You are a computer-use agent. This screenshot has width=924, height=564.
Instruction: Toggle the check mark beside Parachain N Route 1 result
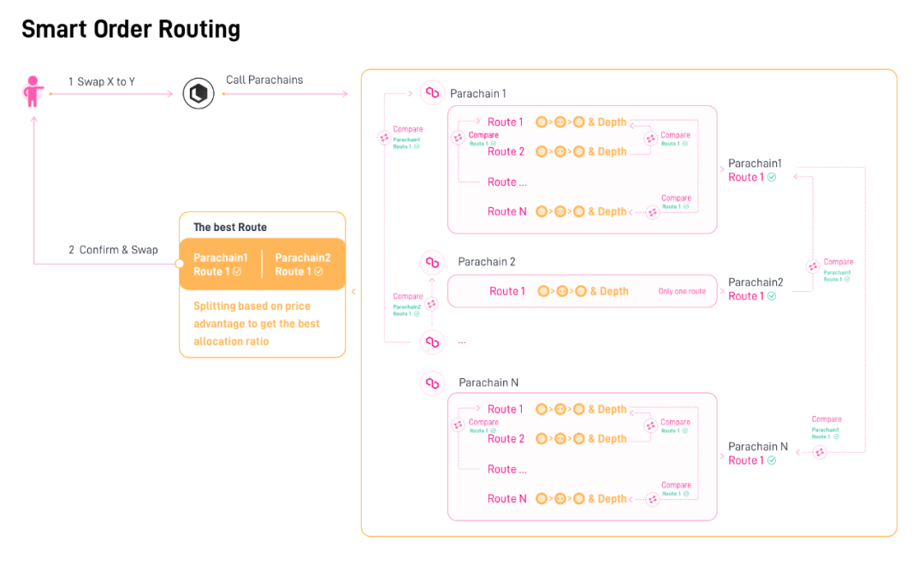click(772, 460)
